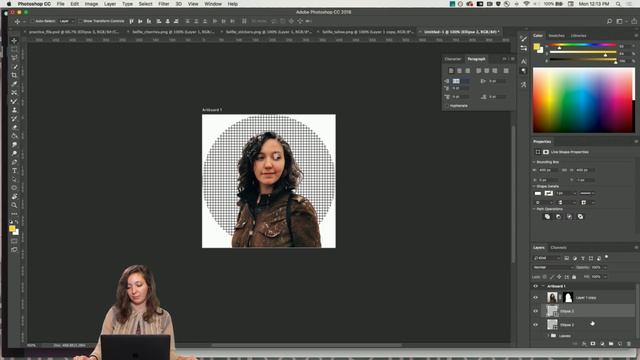The width and height of the screenshot is (640, 360).
Task: Enable the Auto-Select checkbox
Action: point(33,21)
